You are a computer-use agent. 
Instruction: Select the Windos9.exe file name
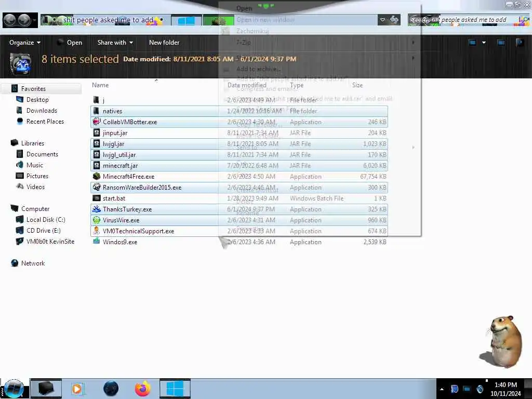click(120, 242)
